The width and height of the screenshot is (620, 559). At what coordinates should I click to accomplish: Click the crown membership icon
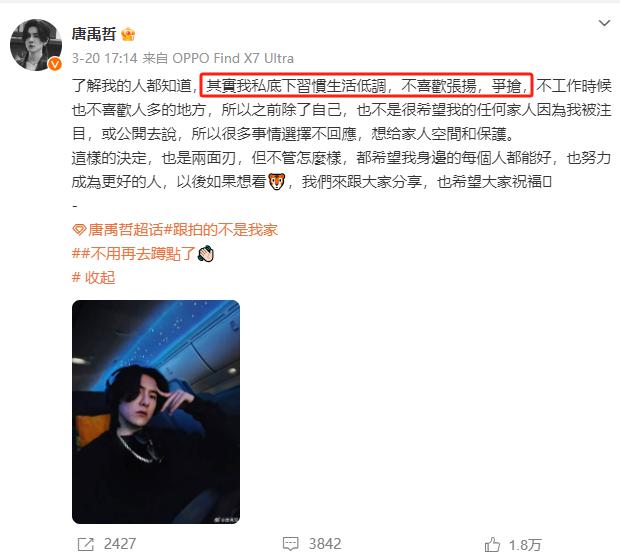pos(128,34)
